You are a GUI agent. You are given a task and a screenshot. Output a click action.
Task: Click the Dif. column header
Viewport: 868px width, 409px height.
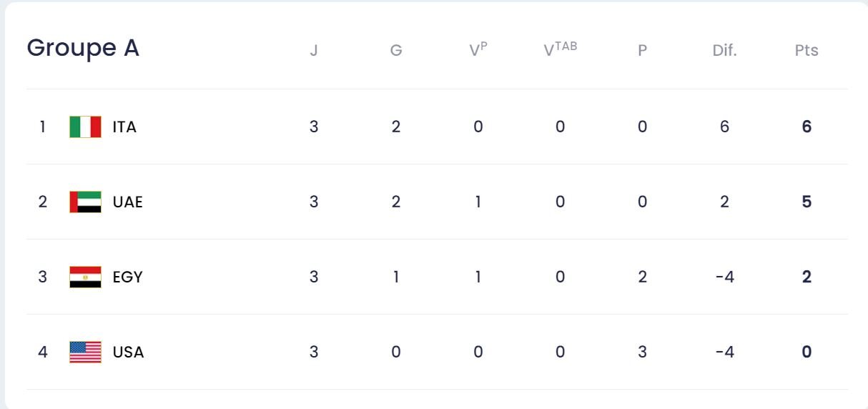724,51
